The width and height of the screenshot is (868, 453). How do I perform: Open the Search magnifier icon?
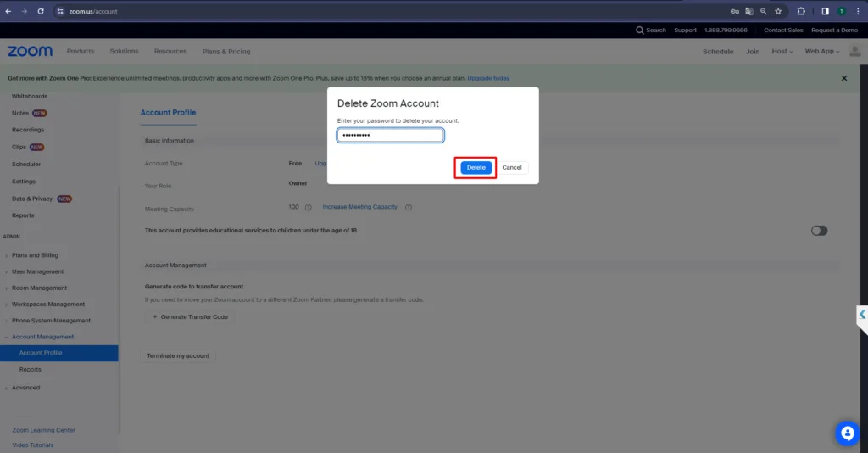pos(640,31)
